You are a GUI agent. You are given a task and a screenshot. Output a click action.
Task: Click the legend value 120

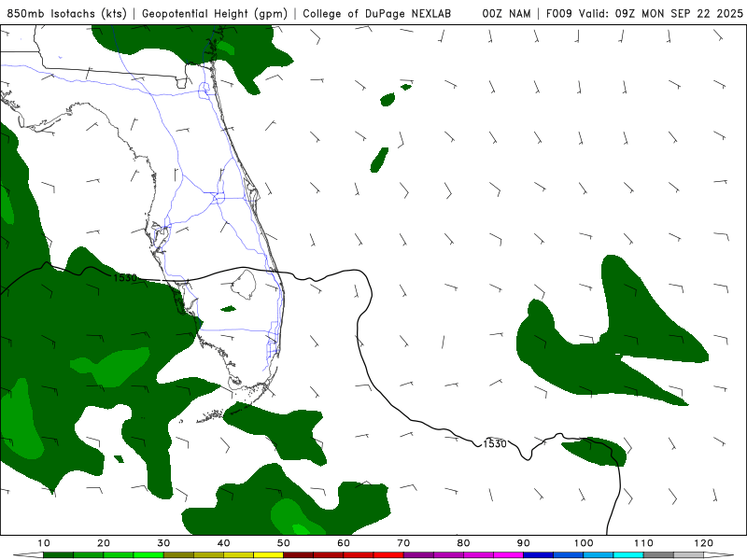click(704, 543)
